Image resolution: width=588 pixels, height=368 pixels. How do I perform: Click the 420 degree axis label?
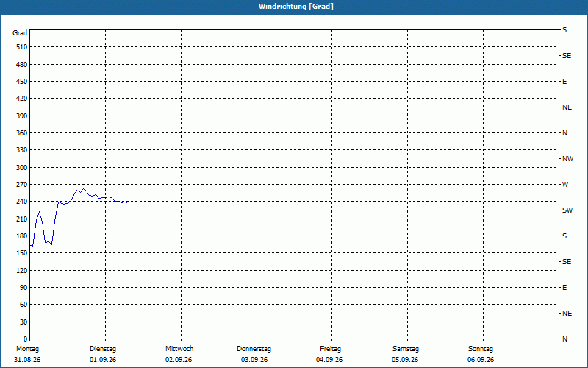(22, 99)
